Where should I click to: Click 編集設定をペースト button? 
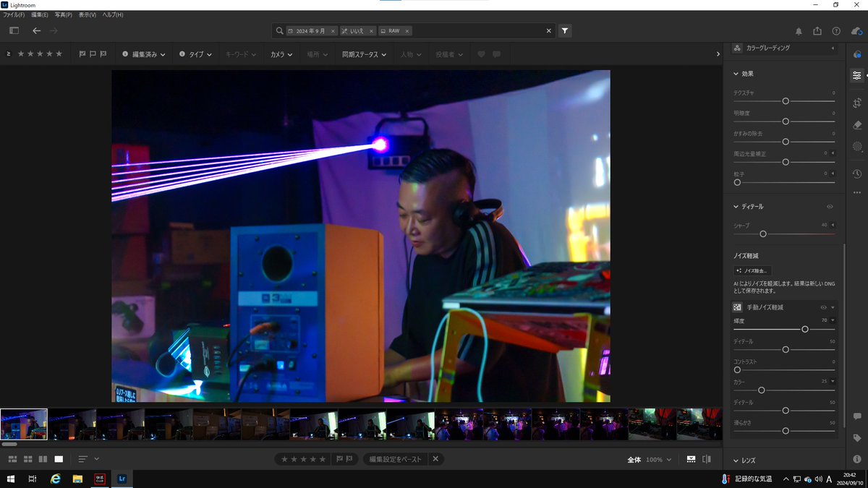tap(395, 459)
